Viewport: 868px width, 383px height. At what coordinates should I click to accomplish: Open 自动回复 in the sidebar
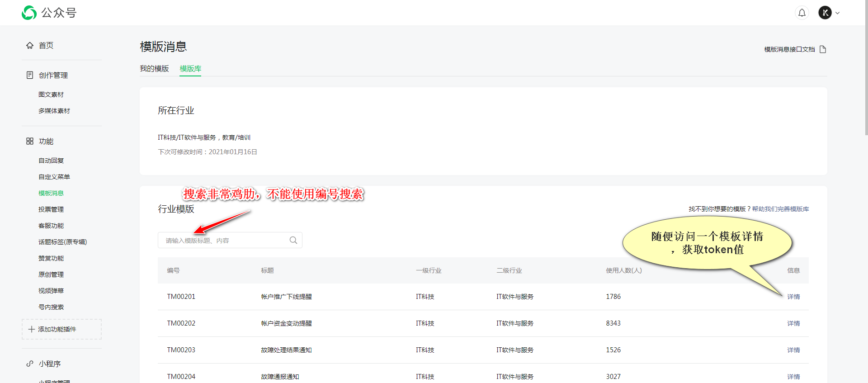pos(51,161)
